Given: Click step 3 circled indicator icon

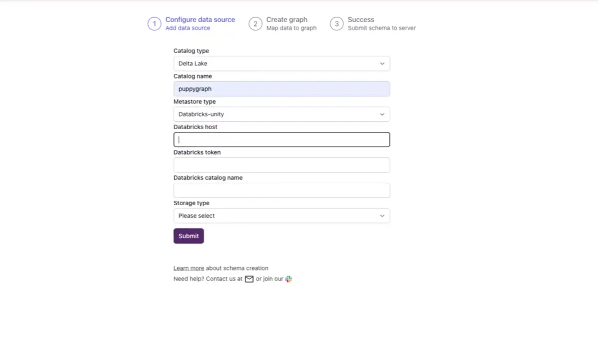Looking at the screenshot, I should point(336,24).
